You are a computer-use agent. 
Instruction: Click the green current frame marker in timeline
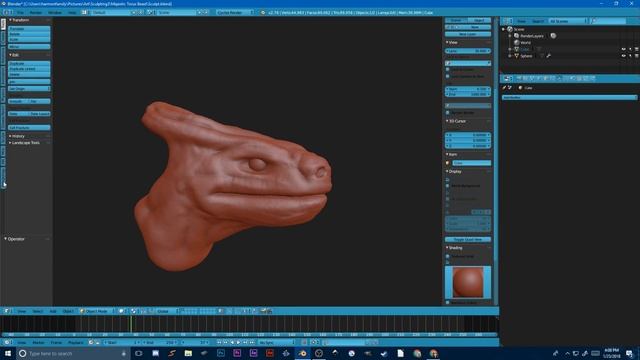(131, 324)
